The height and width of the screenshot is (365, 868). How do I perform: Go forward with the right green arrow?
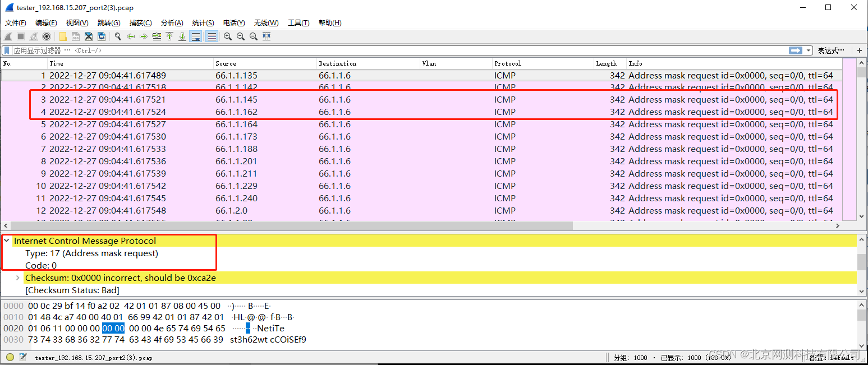point(144,36)
